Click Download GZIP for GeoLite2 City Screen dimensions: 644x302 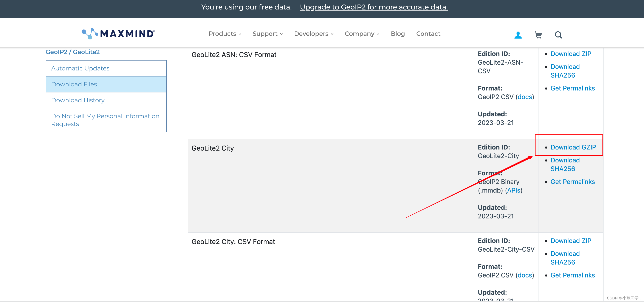click(573, 147)
